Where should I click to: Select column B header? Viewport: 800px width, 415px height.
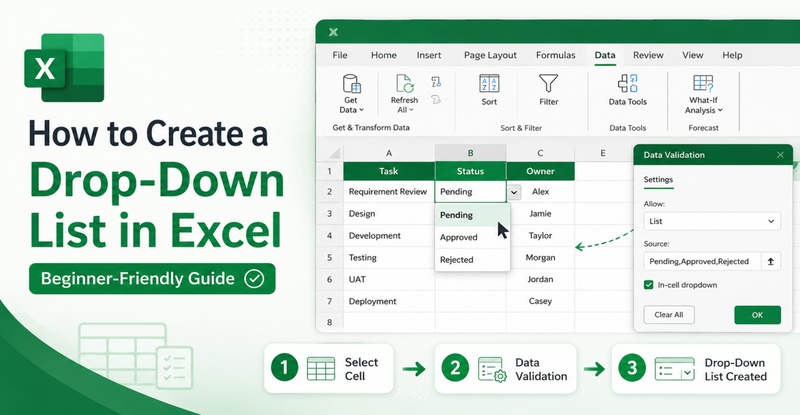[470, 153]
